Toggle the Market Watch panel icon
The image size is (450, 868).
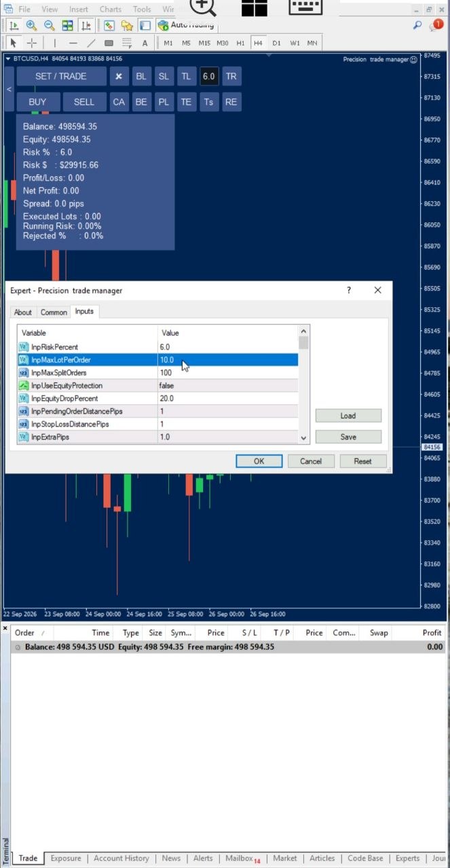tap(145, 25)
